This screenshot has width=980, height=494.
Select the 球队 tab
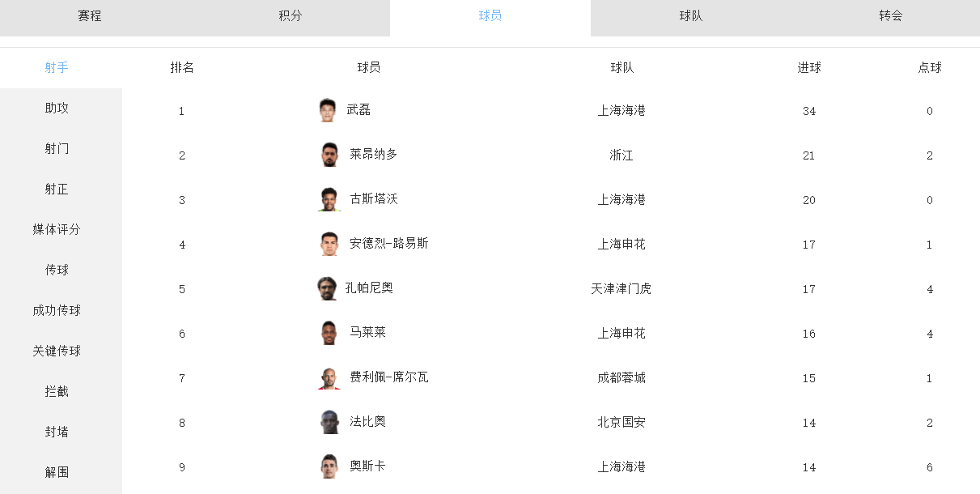(x=691, y=16)
